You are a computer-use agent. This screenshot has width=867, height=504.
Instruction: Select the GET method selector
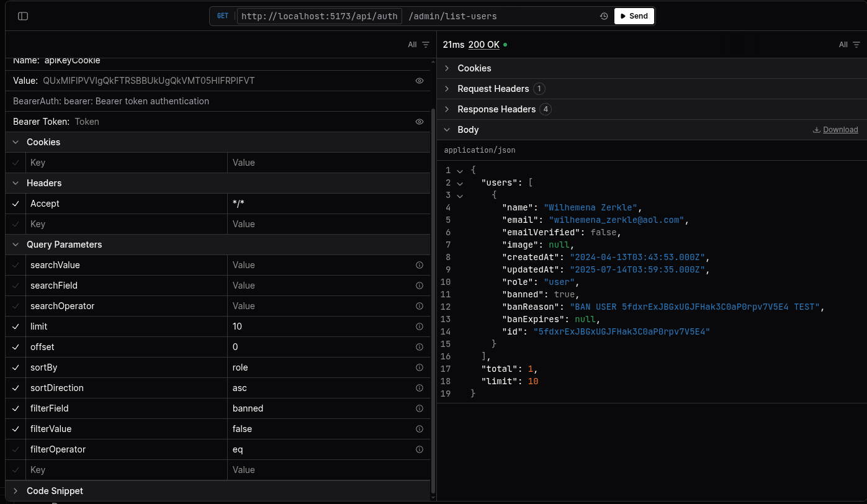tap(223, 16)
